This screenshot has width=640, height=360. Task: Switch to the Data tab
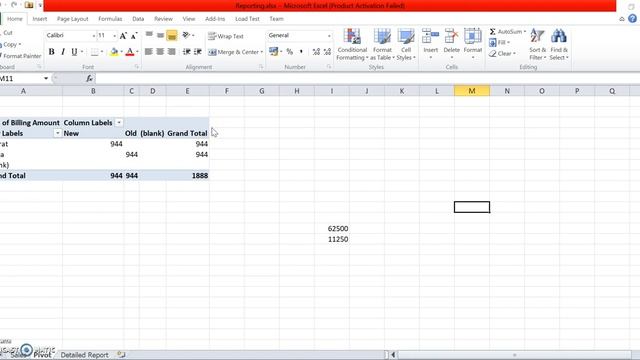(138, 19)
